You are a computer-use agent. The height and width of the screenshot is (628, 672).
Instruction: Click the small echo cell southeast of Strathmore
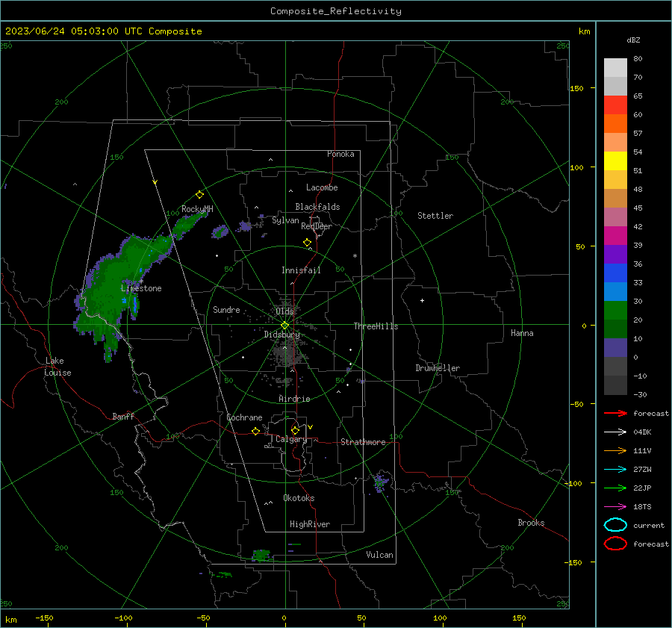[381, 482]
